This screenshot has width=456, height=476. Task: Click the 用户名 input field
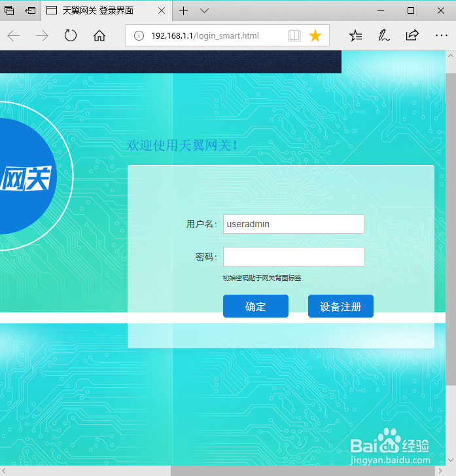[293, 224]
